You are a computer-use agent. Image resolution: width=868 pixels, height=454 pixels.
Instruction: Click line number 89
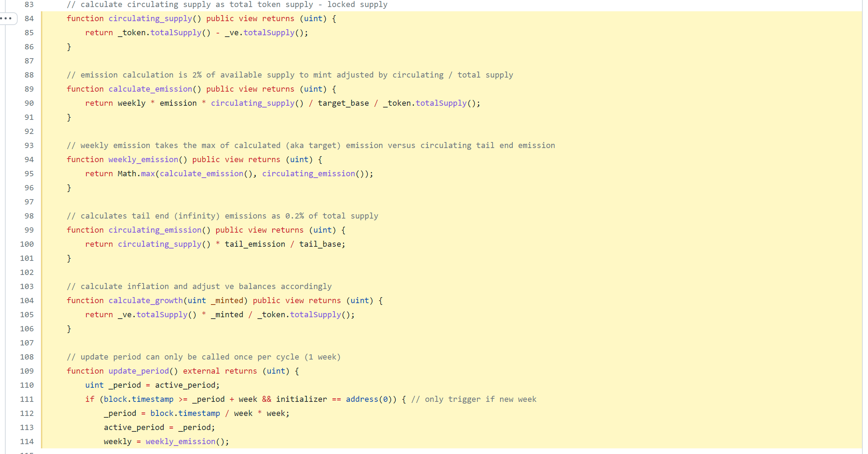click(29, 89)
